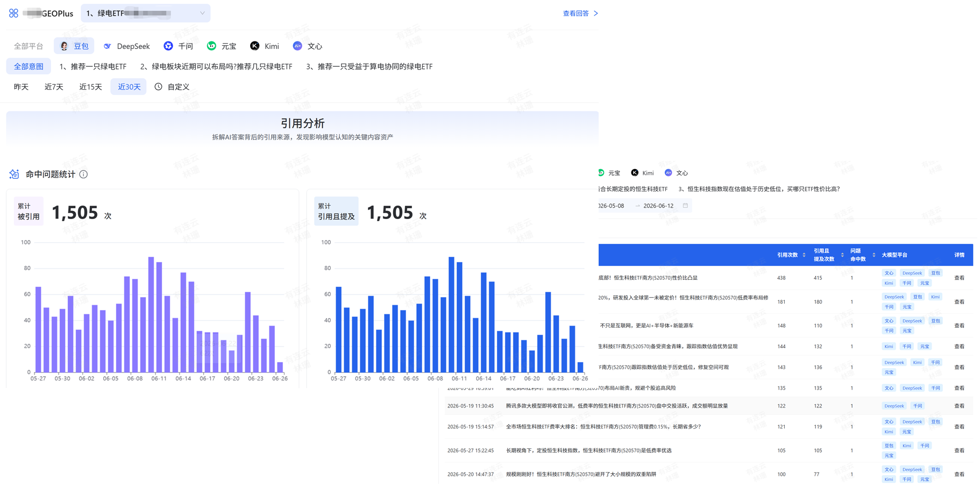Click 查看 for the row with 144 citations
This screenshot has height=486, width=980.
(960, 347)
